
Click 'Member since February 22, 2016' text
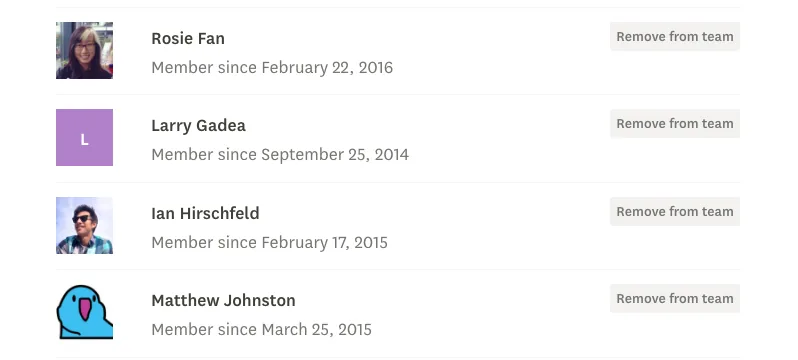[272, 68]
